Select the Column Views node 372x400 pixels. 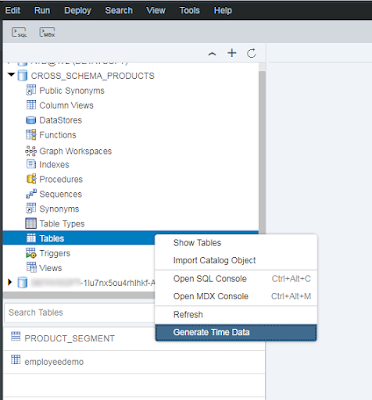click(x=66, y=105)
